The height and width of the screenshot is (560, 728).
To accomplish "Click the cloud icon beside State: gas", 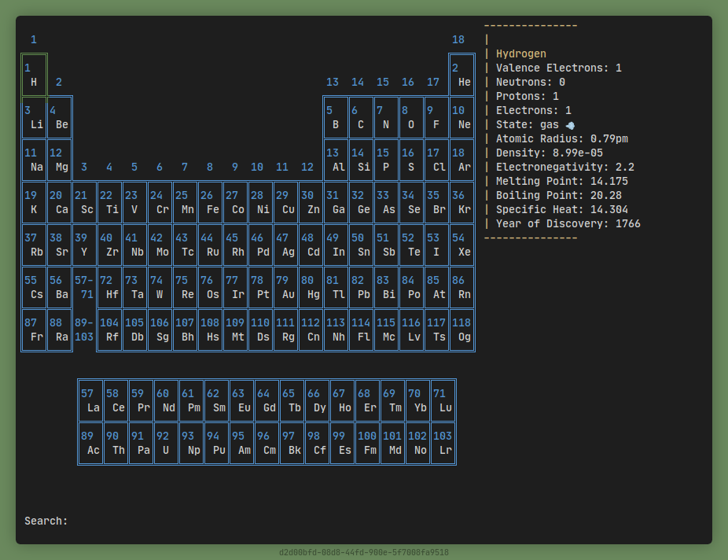I will pyautogui.click(x=569, y=124).
